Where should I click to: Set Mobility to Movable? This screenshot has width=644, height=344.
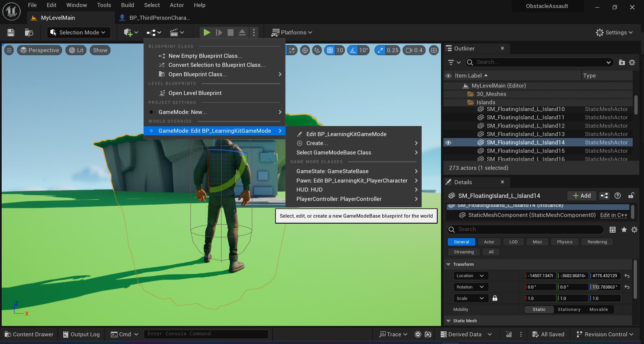599,310
